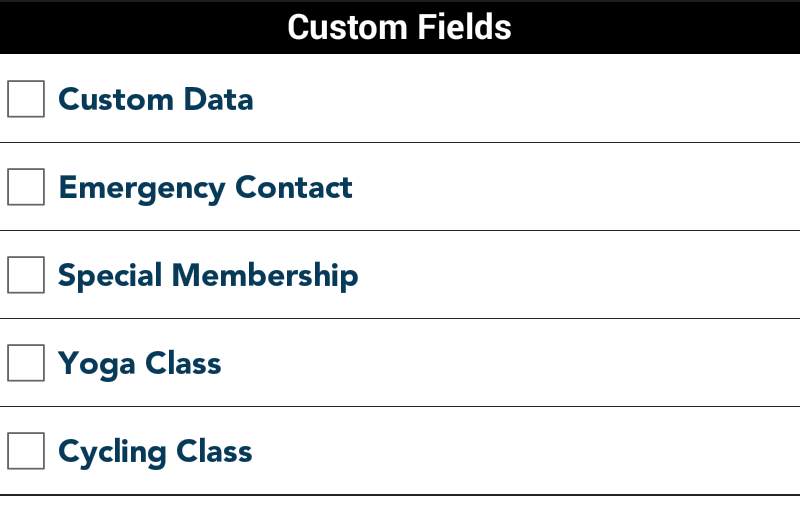Click the Custom Data label text

click(x=156, y=99)
